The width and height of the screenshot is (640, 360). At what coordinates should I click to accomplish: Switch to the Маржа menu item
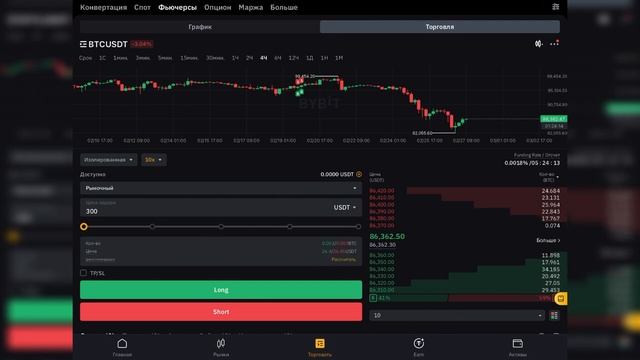pyautogui.click(x=251, y=7)
